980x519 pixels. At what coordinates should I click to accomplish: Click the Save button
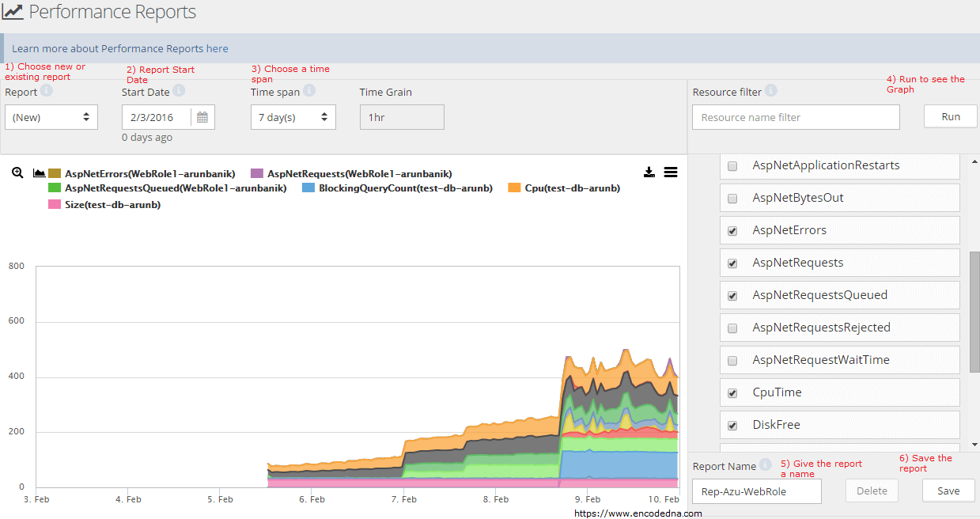(x=948, y=491)
